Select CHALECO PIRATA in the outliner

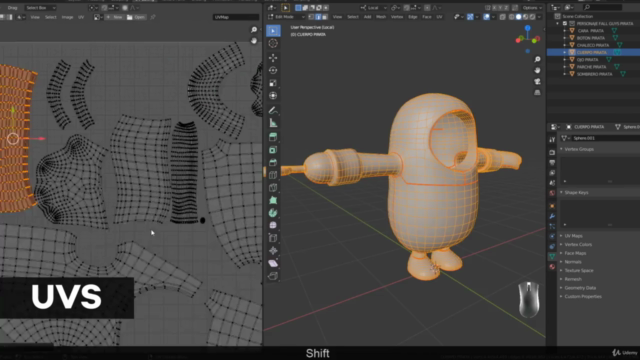tap(593, 45)
